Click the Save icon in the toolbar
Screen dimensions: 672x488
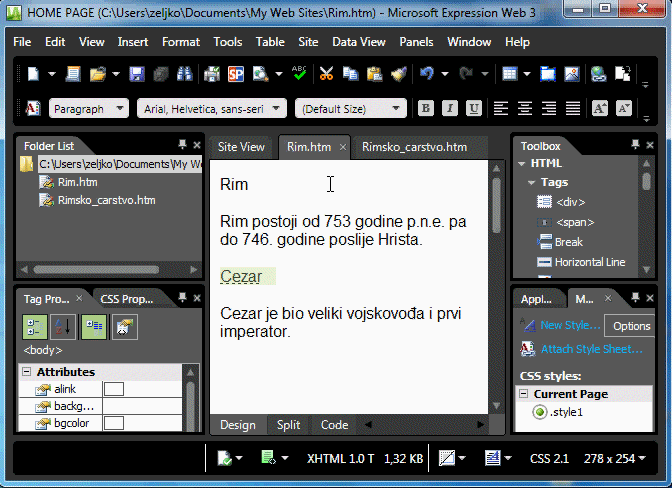(137, 74)
